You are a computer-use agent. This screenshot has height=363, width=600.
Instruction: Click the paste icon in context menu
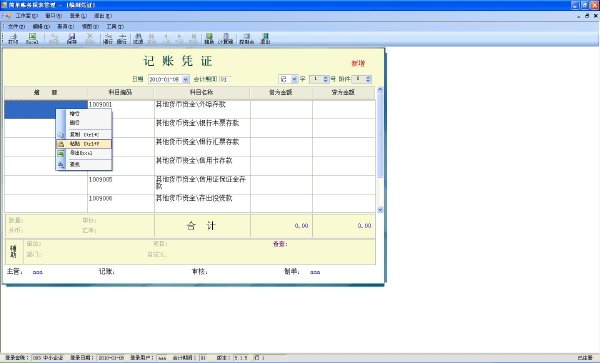tap(61, 144)
